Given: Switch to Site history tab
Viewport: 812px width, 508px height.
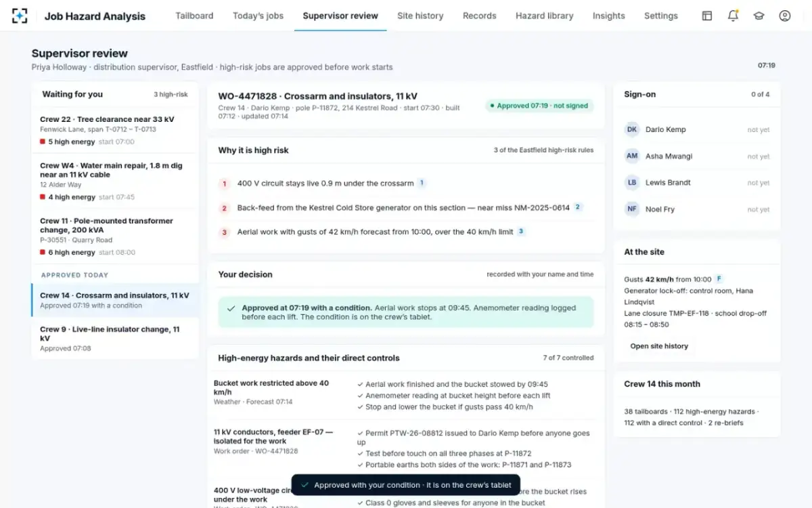Looking at the screenshot, I should click(420, 16).
